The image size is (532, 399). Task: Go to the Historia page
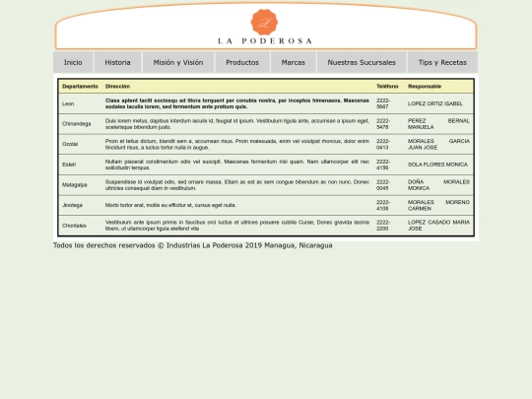[x=117, y=62]
